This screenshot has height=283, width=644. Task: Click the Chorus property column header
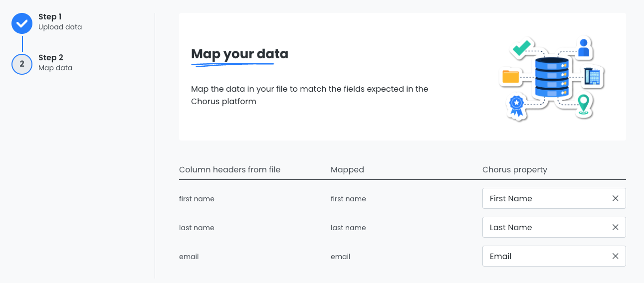514,169
